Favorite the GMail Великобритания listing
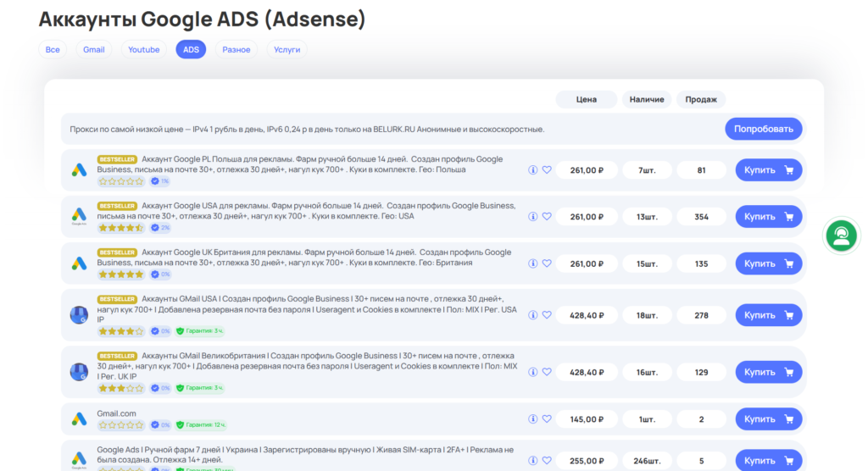Screen dimensions: 868x471 click(547, 372)
